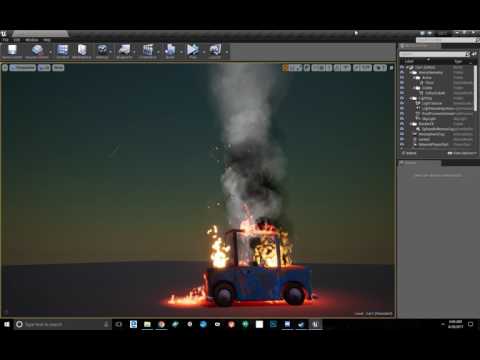Click the level editor document tab
Image resolution: width=480 pixels, height=360 pixels.
40,34
